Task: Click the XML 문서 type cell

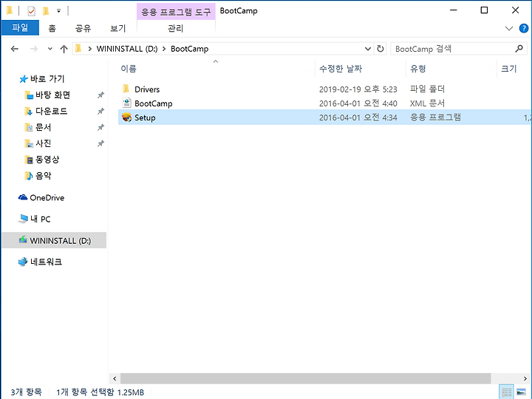Action: pos(427,103)
